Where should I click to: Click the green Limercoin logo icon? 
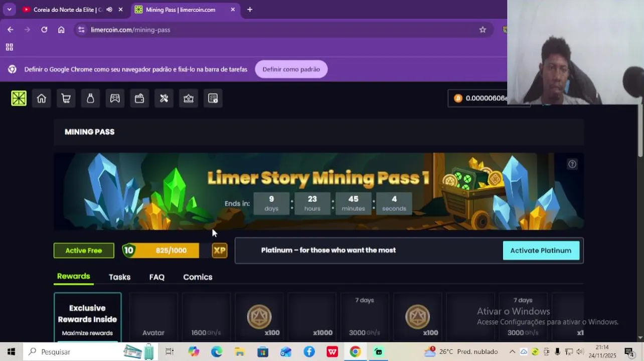coord(19,98)
